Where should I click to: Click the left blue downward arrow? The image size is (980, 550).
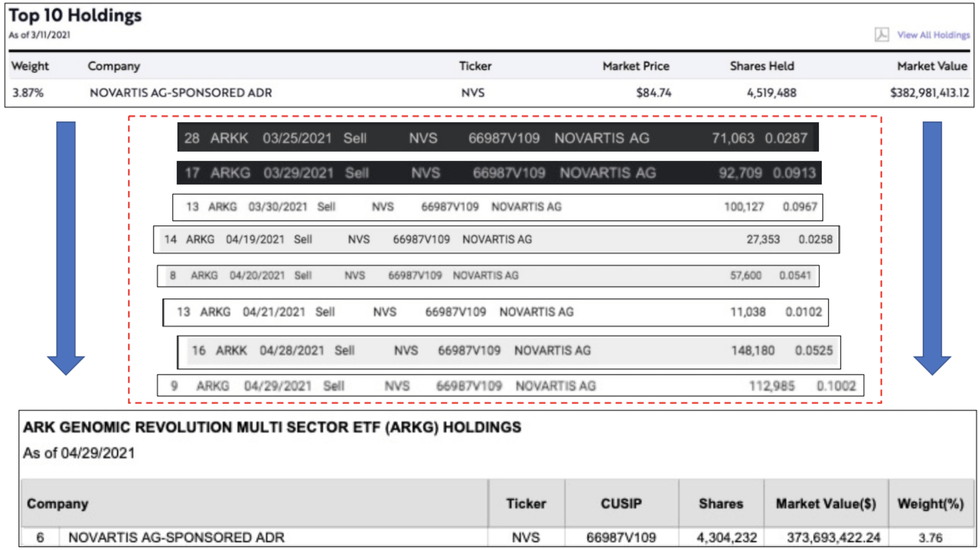(x=66, y=247)
